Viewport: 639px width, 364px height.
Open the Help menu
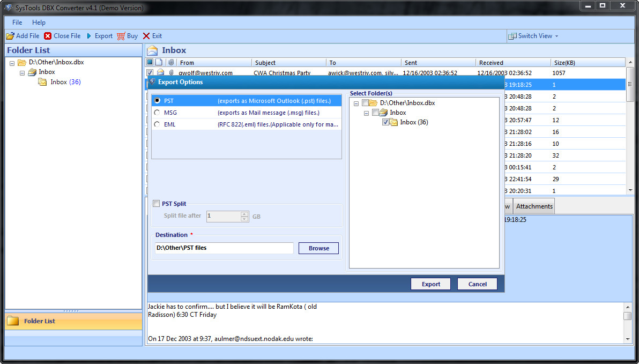coord(39,23)
